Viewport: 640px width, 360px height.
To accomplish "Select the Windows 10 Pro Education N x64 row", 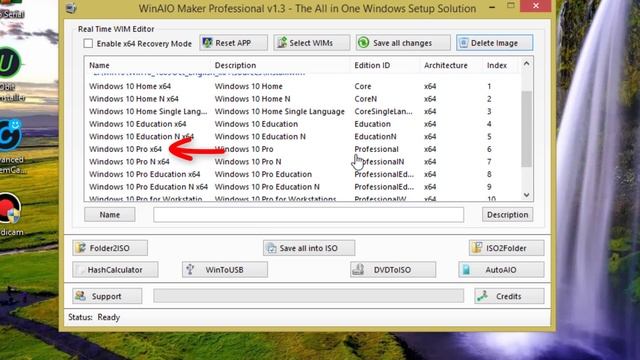I will pyautogui.click(x=302, y=187).
